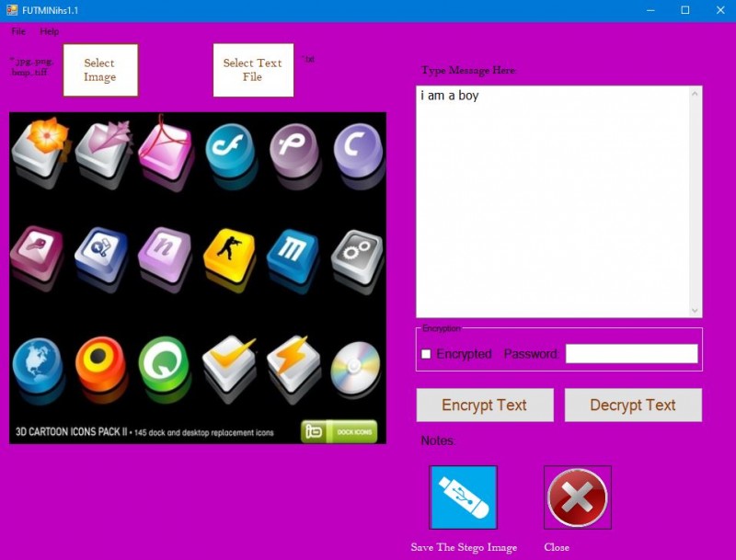Enable the Encrypted checkbox
Screen dimensions: 736x560
click(x=426, y=354)
